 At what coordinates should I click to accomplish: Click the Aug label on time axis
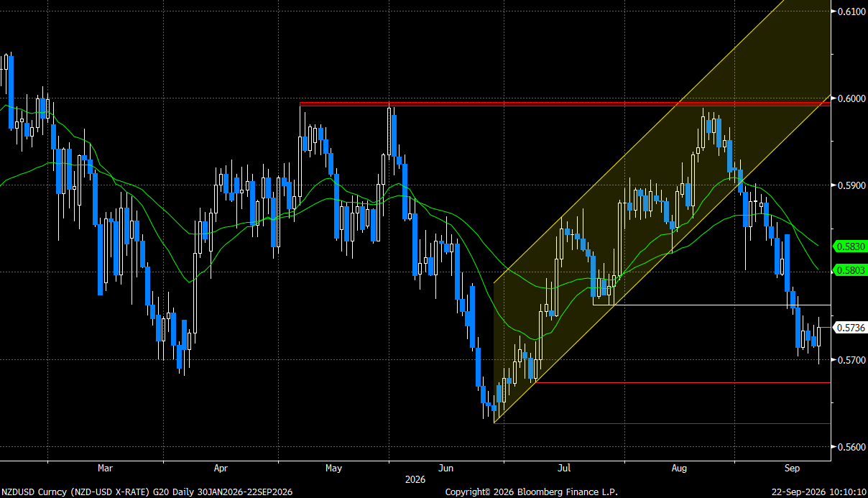point(679,468)
